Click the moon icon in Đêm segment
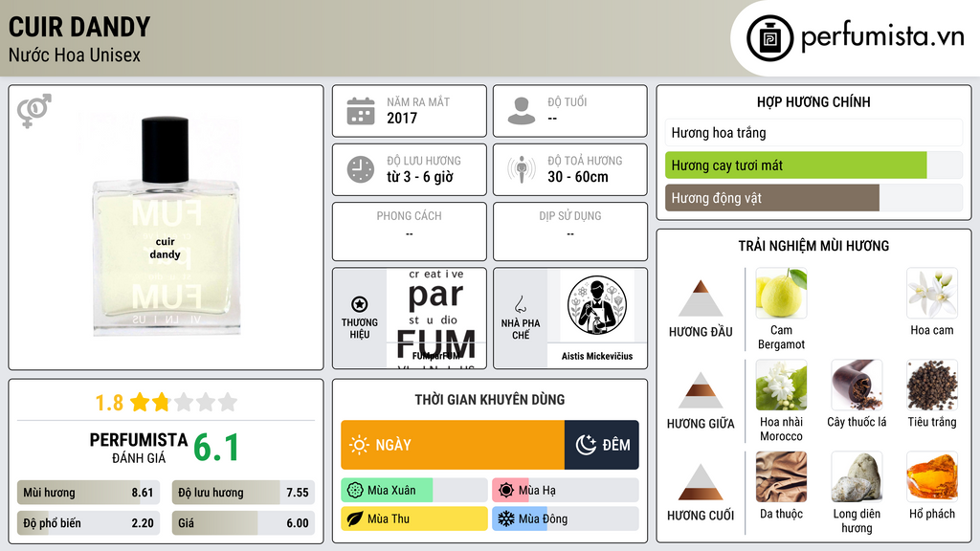This screenshot has width=980, height=551. point(586,445)
